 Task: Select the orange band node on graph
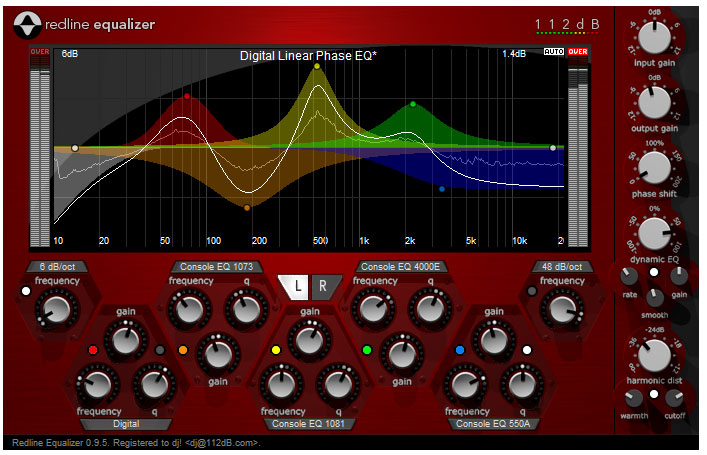pos(247,208)
